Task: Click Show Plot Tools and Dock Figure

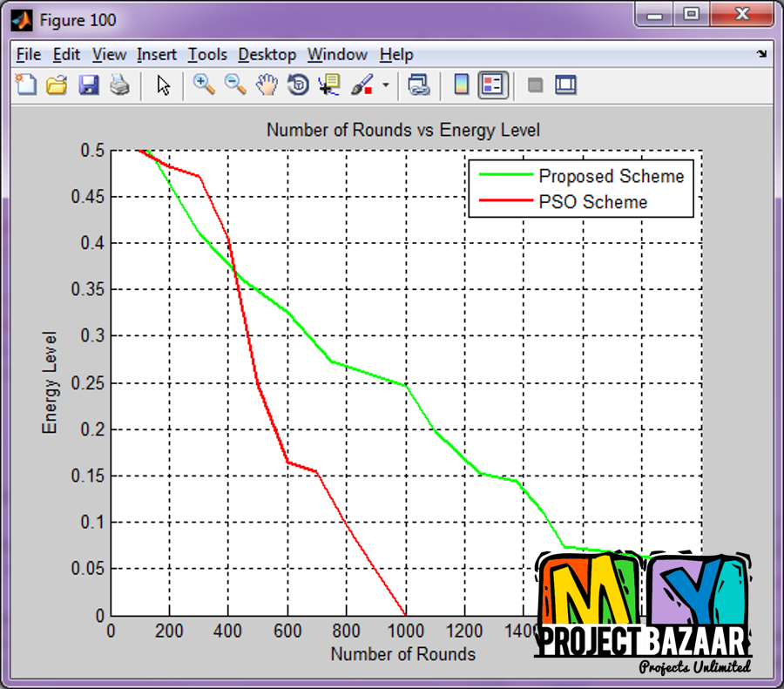Action: click(x=566, y=85)
